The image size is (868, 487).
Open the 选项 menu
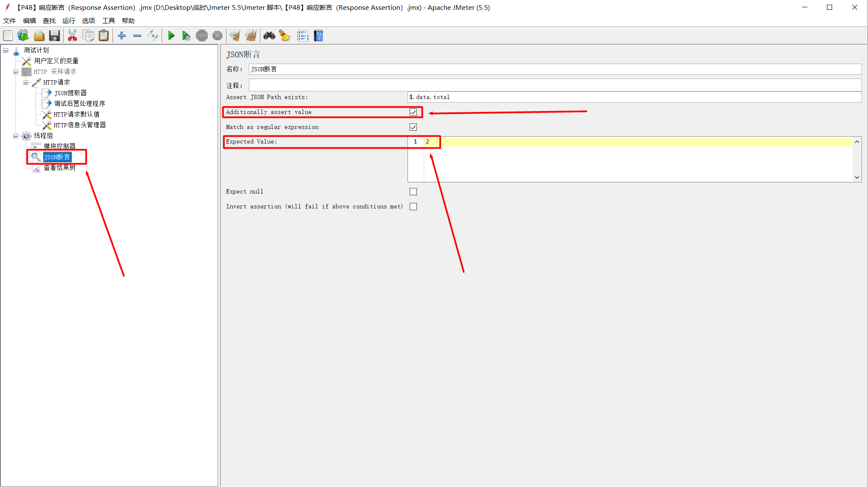tap(89, 21)
